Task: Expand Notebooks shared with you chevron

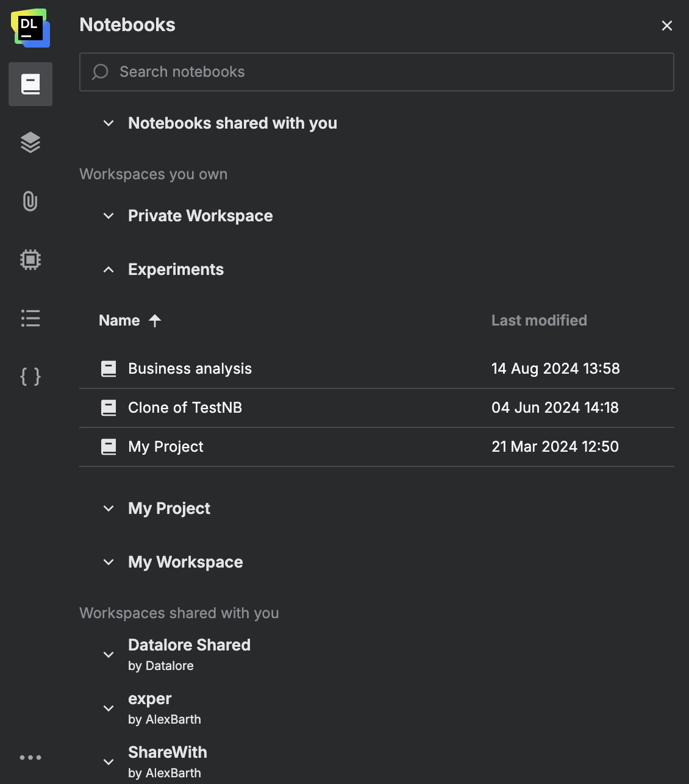Action: pyautogui.click(x=109, y=123)
